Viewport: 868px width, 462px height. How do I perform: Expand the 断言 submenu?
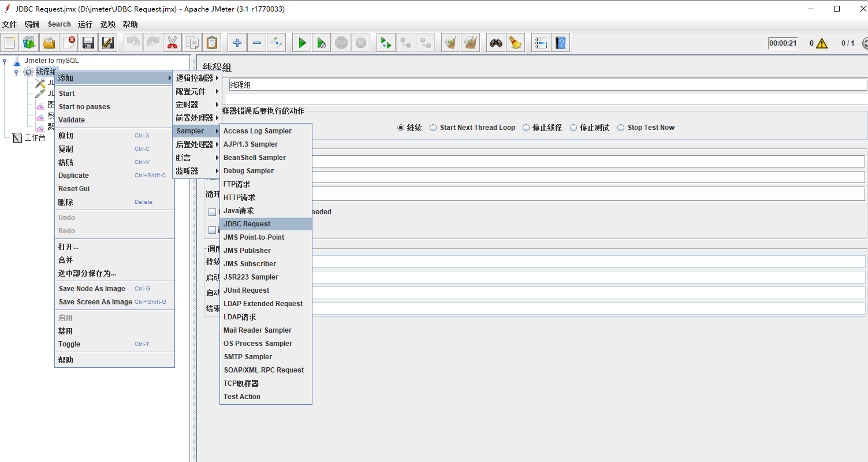196,158
